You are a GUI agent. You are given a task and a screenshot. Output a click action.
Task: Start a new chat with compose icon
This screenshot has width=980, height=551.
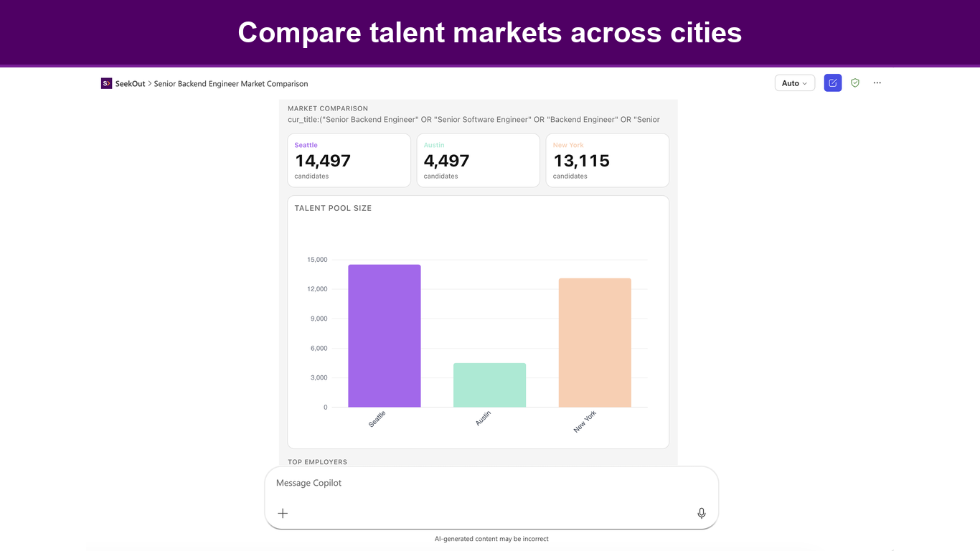pyautogui.click(x=832, y=83)
